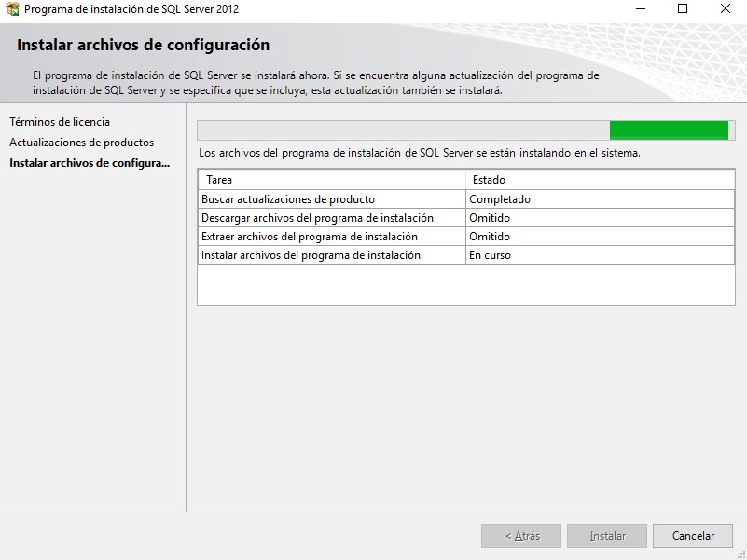747x560 pixels.
Task: Click the SQL Server setup title bar icon
Action: tap(12, 8)
